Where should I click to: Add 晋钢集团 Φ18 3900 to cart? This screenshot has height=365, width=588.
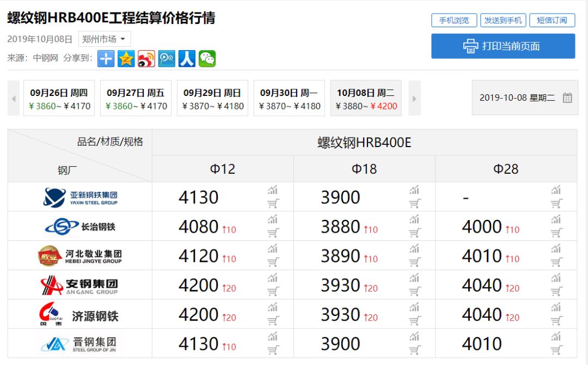[414, 350]
